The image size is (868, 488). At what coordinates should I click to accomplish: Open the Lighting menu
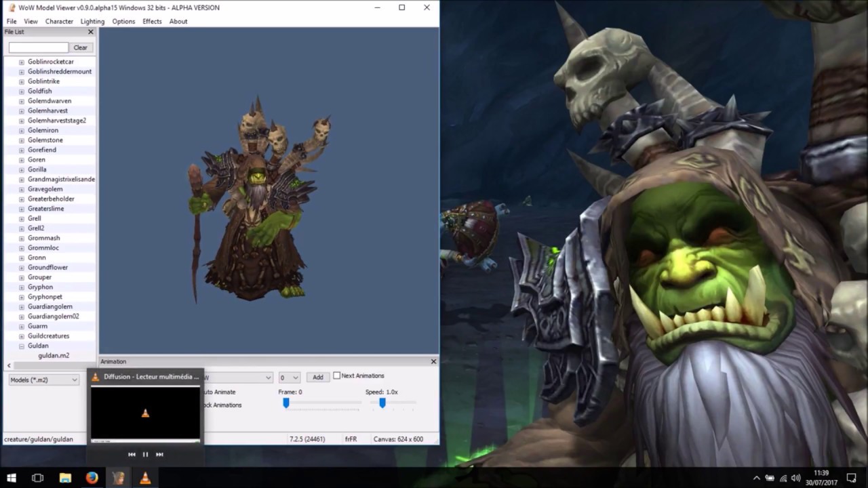pyautogui.click(x=92, y=21)
